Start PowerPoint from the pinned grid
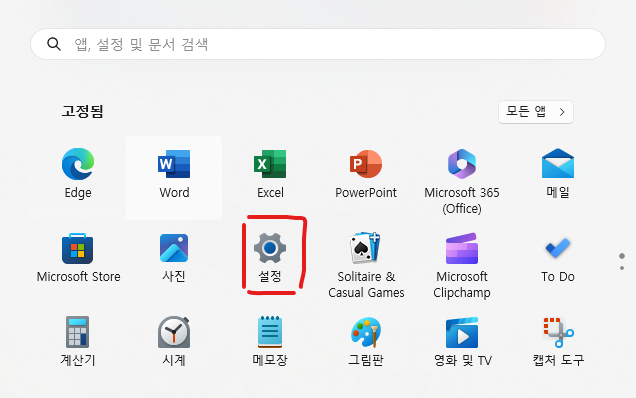 coord(366,164)
